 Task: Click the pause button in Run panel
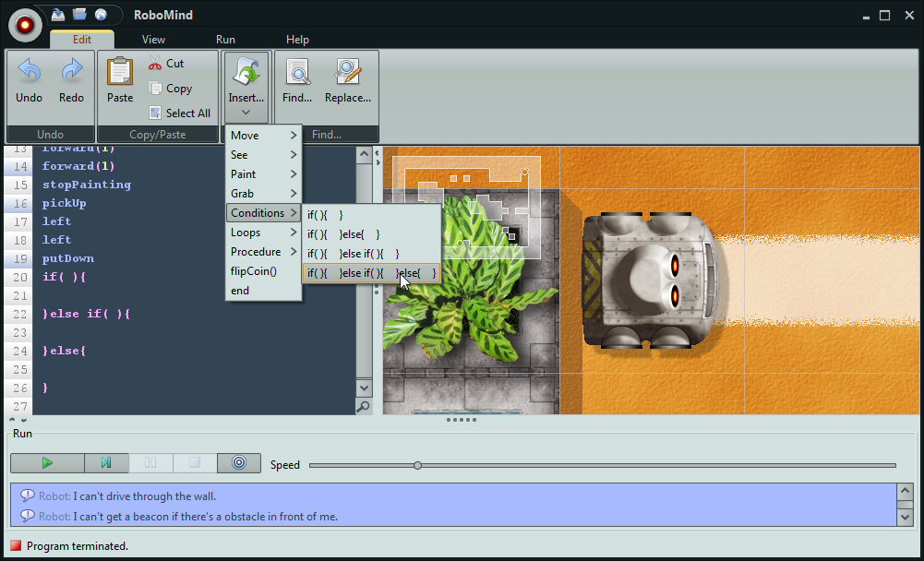tap(150, 463)
